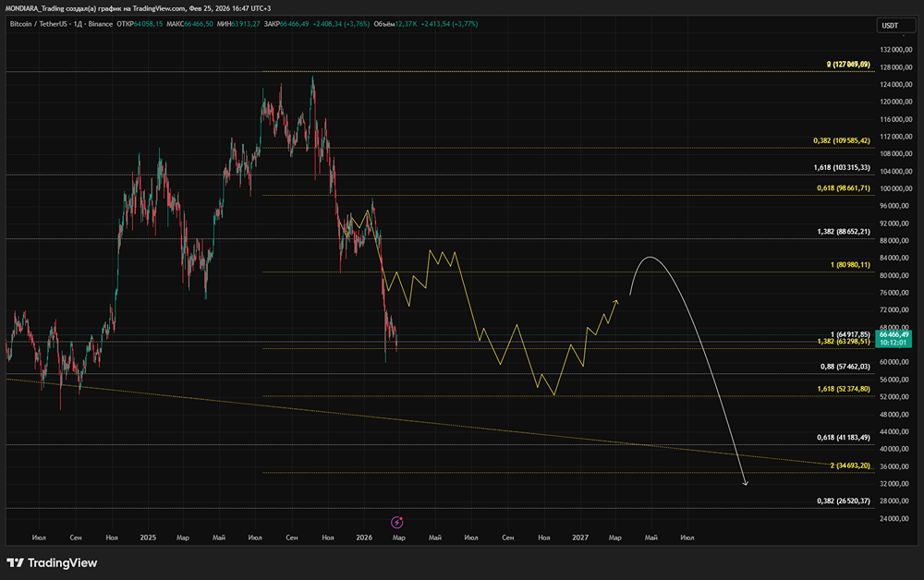The image size is (924, 580).
Task: Click the TradingView logo
Action: point(52,562)
